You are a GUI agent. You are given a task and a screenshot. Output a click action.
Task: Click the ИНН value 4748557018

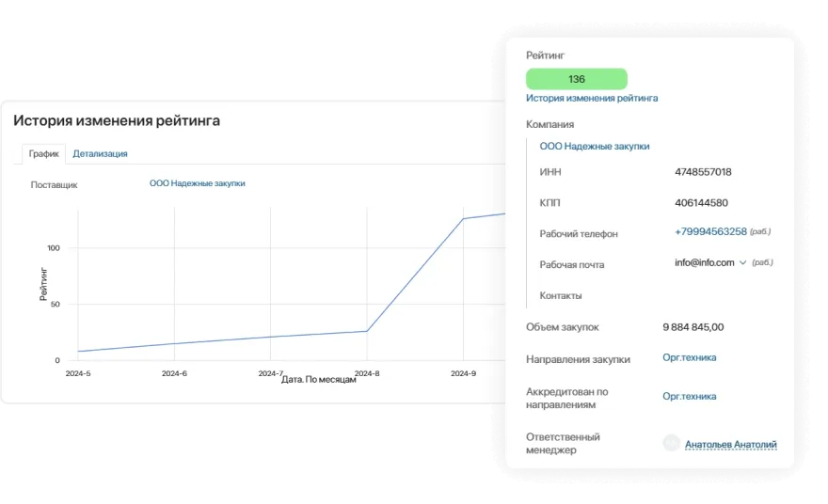(x=703, y=172)
